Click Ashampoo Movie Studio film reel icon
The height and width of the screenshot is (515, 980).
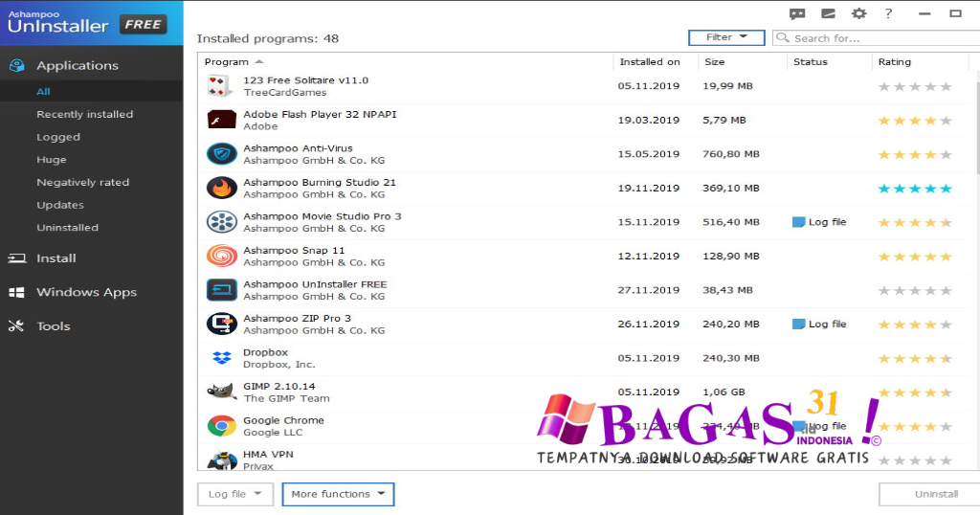(221, 222)
